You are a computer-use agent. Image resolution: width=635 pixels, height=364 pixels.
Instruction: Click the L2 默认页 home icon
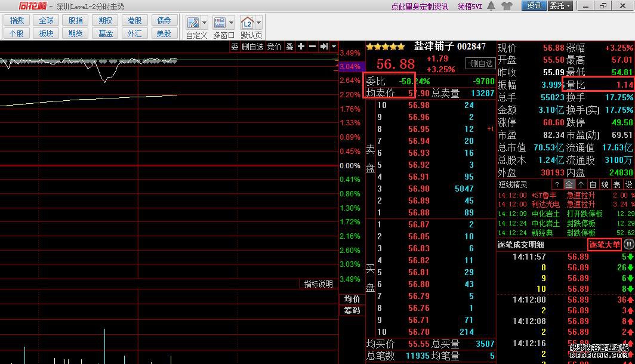[x=247, y=23]
